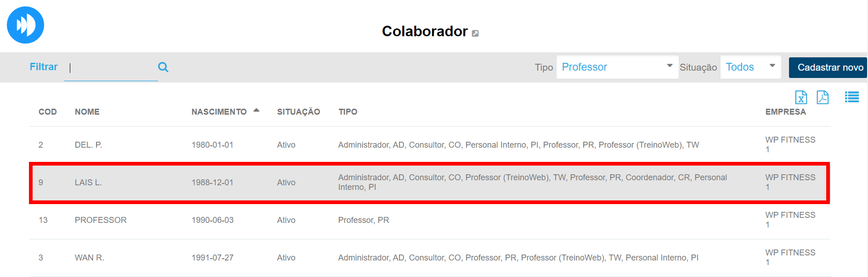The image size is (868, 277).
Task: Sort by the TIPO column header
Action: coord(348,112)
